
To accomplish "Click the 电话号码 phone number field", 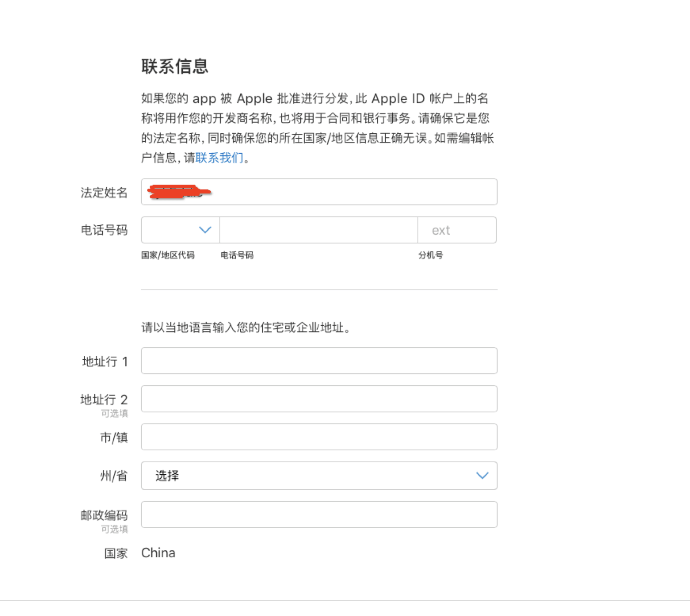I will point(318,230).
